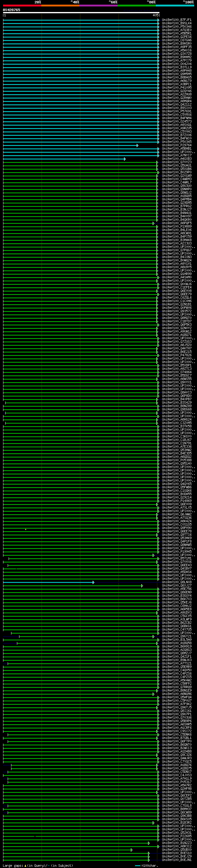The image size is (197, 868).
Task: Select the UniRef100_P57691 label
Action: coord(177,111)
